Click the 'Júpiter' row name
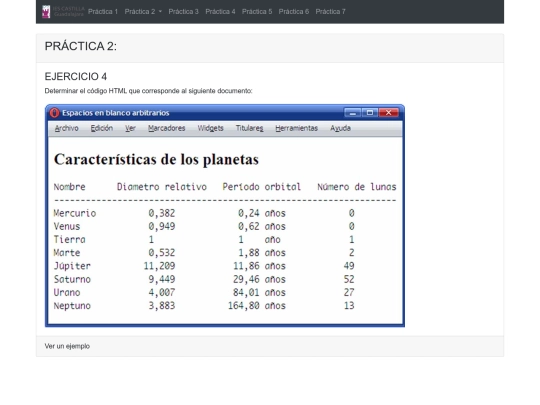The image size is (540, 405). (72, 266)
